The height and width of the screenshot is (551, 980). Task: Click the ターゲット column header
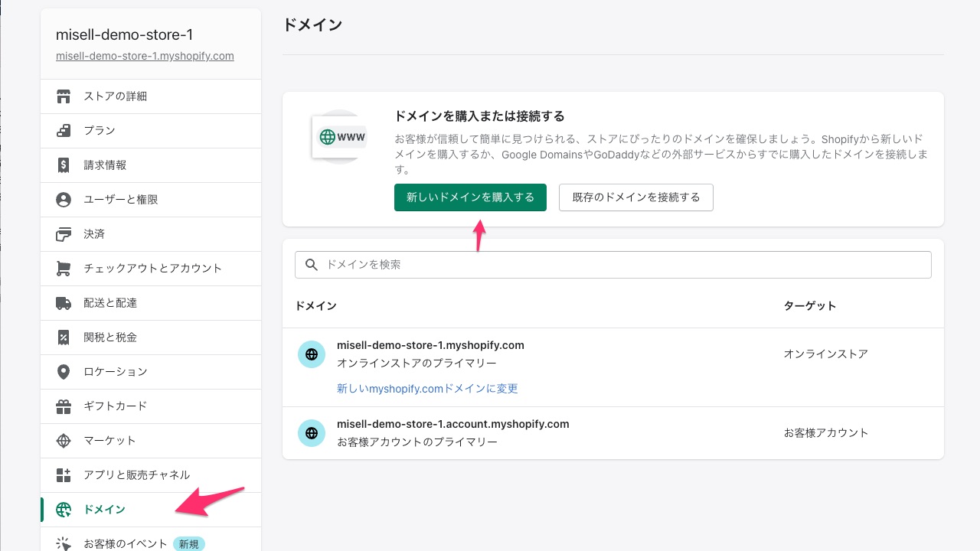[810, 306]
